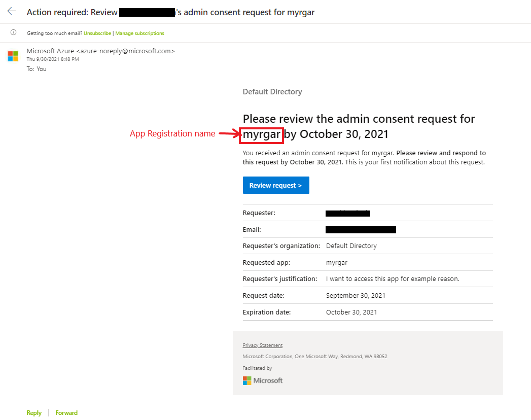Click the Unsubscribe link
The height and width of the screenshot is (420, 531).
coord(97,33)
